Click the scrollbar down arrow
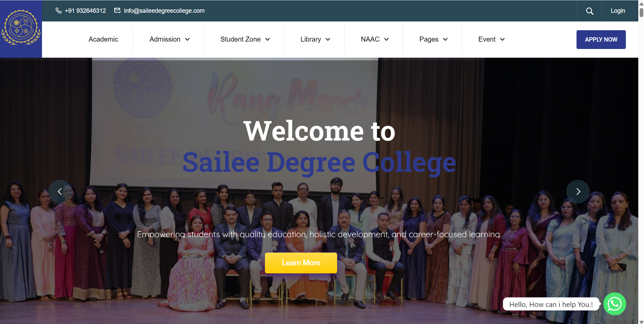The height and width of the screenshot is (324, 644). point(641,322)
